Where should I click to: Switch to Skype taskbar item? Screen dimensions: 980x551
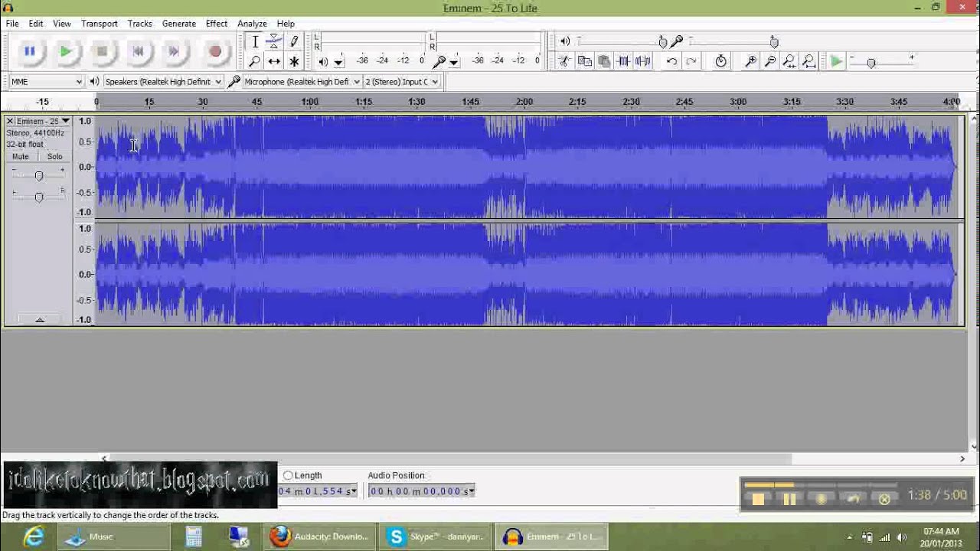(x=435, y=536)
